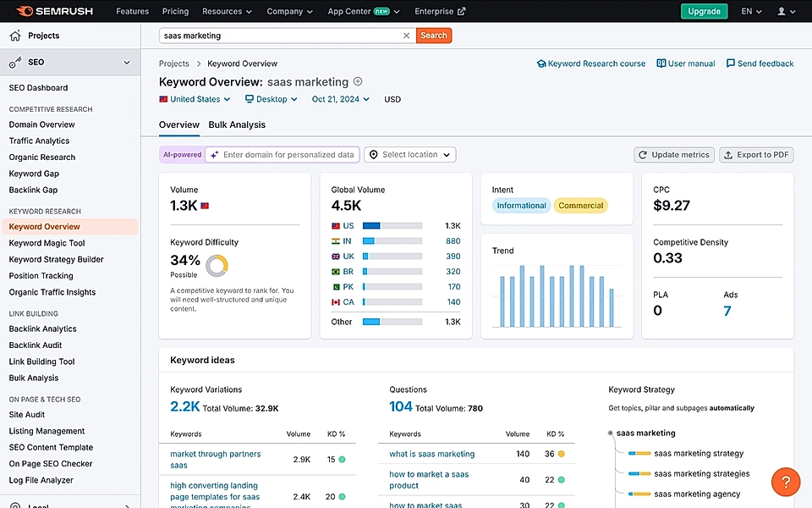Open the Keyword Research course link
812x508 pixels.
[x=591, y=63]
